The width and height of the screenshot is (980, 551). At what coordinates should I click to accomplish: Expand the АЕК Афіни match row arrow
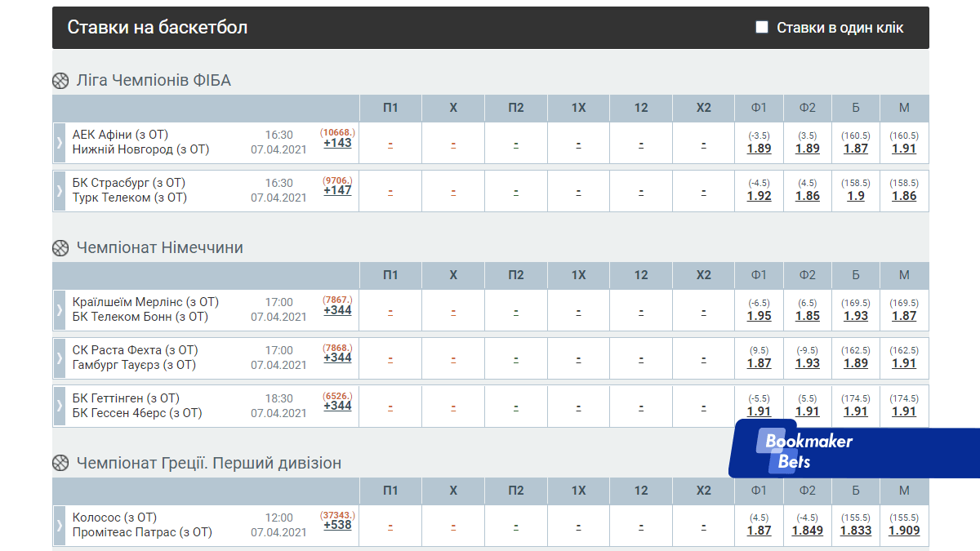59,143
